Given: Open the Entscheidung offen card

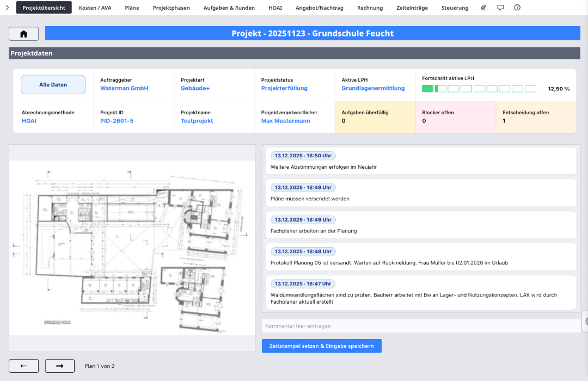Looking at the screenshot, I should point(536,117).
